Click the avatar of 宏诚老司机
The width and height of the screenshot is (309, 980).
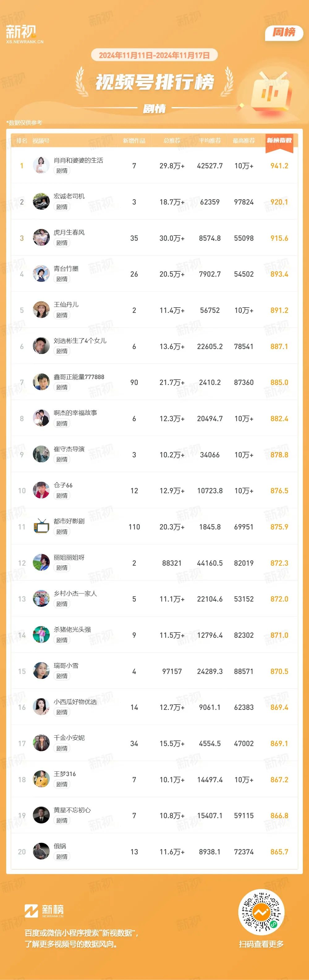tap(41, 202)
